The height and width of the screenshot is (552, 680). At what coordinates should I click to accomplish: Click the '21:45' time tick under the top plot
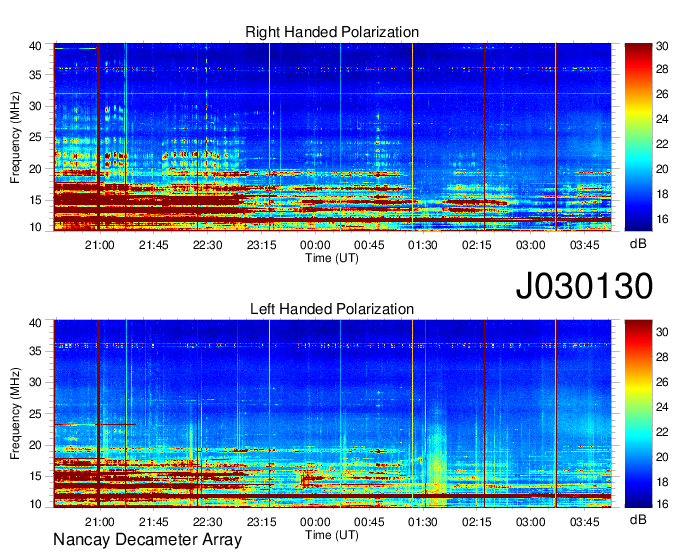(154, 245)
